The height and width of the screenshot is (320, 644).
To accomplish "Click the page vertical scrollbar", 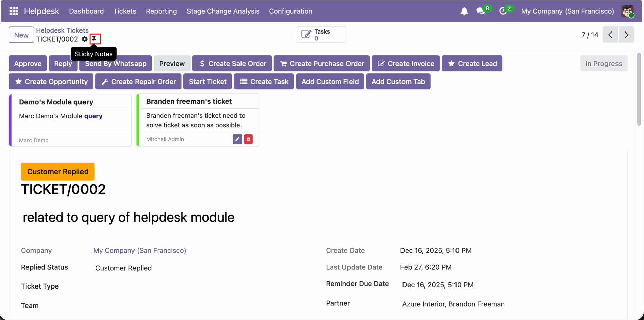I will (x=639, y=89).
